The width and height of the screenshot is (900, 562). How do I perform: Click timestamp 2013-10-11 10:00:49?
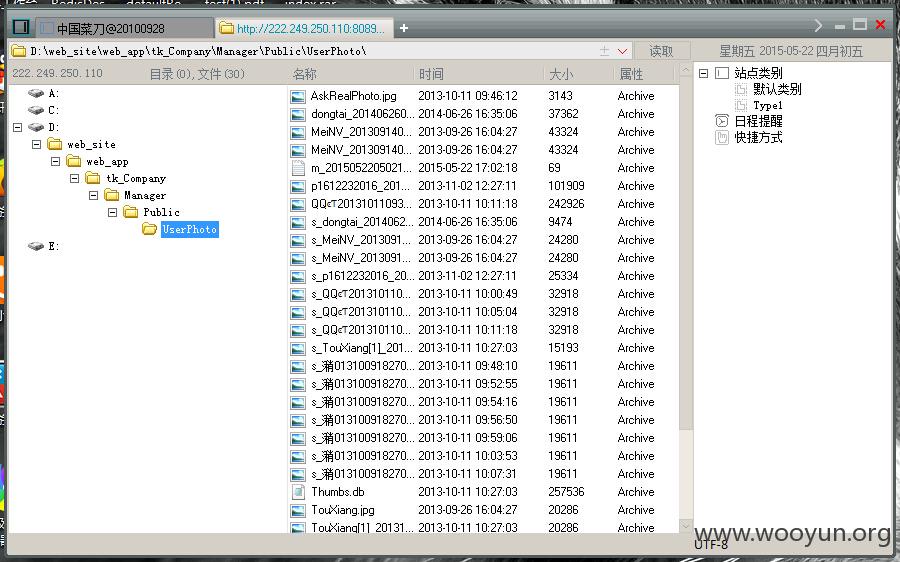click(468, 294)
